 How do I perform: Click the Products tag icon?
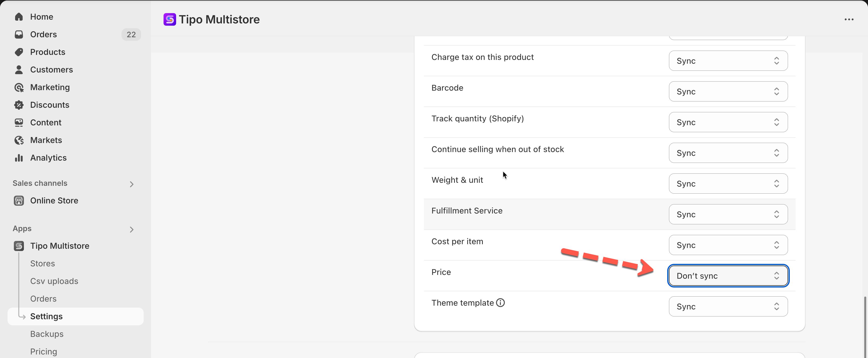[19, 52]
